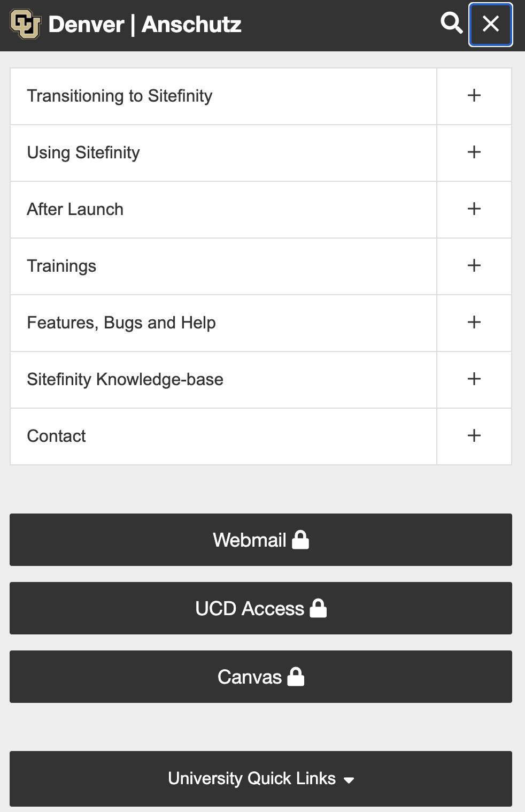Screen dimensions: 525x812
Task: Click the Denver | Anschutz header text
Action: click(x=144, y=24)
